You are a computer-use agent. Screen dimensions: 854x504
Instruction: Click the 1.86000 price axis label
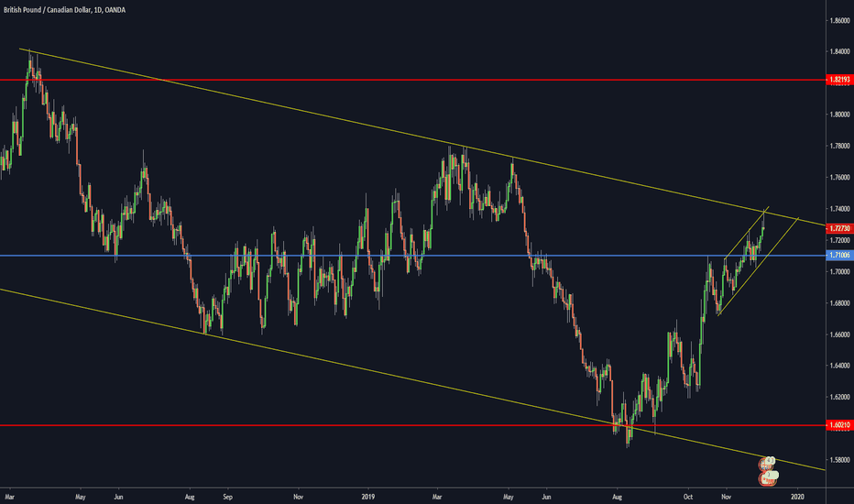coord(838,19)
